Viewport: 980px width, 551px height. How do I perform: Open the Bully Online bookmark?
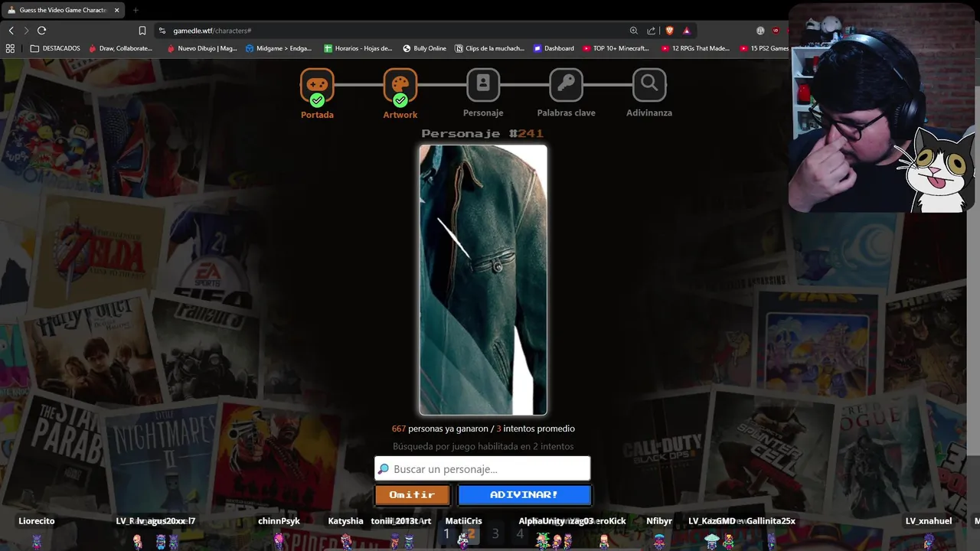[x=424, y=48]
